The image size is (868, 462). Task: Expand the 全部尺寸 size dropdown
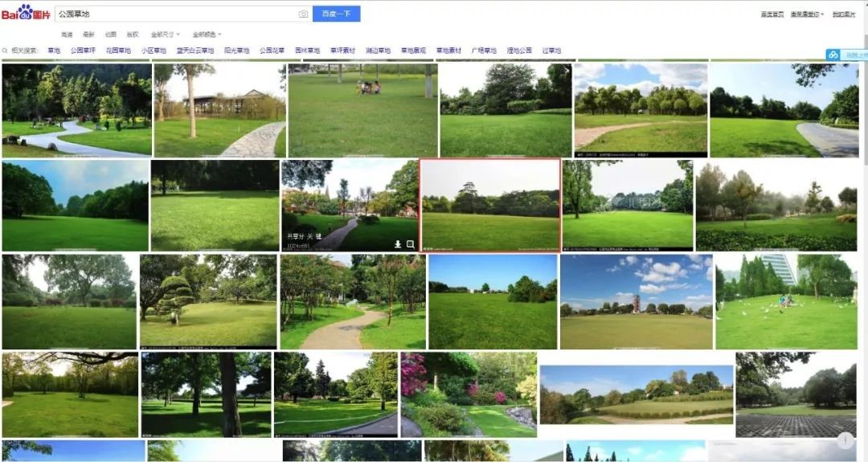click(x=166, y=35)
